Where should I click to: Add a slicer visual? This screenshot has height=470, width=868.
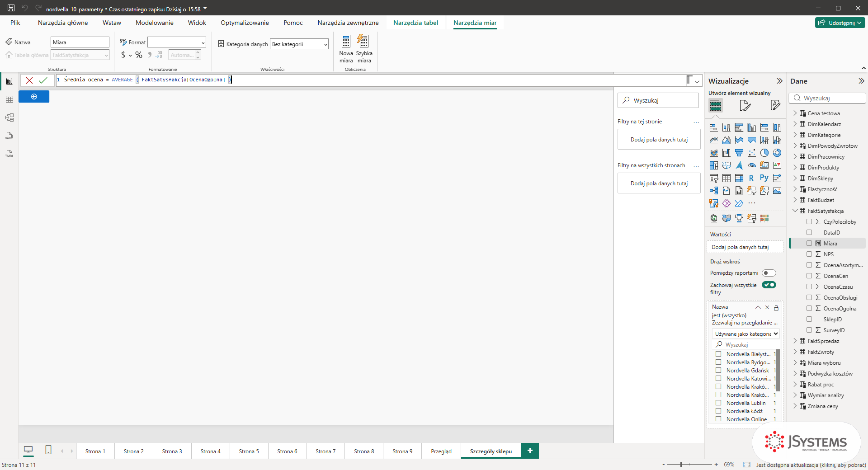(713, 178)
